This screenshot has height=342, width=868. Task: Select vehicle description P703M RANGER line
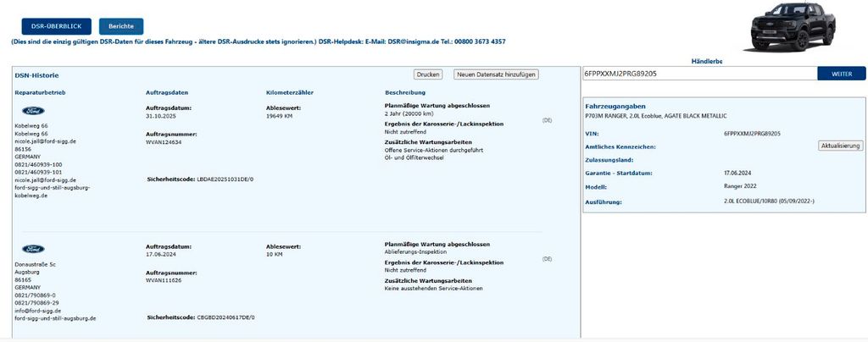click(x=656, y=116)
